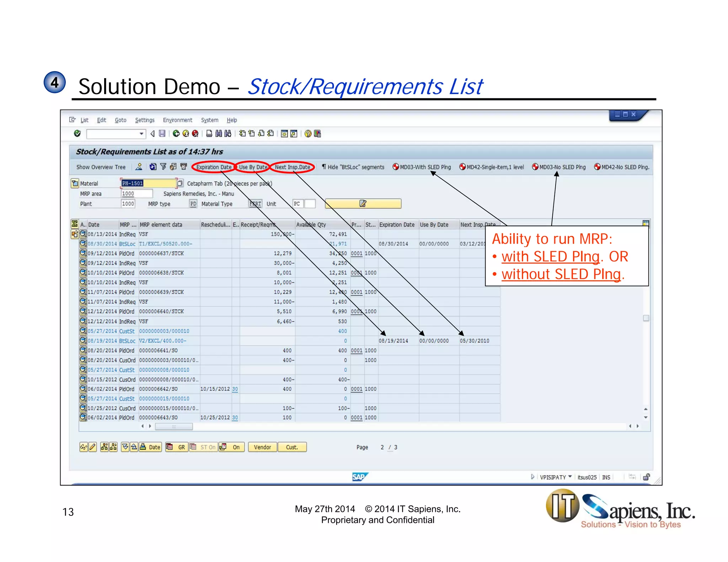This screenshot has width=728, height=562.
Task: Click the Create New Session icon
Action: pos(284,134)
